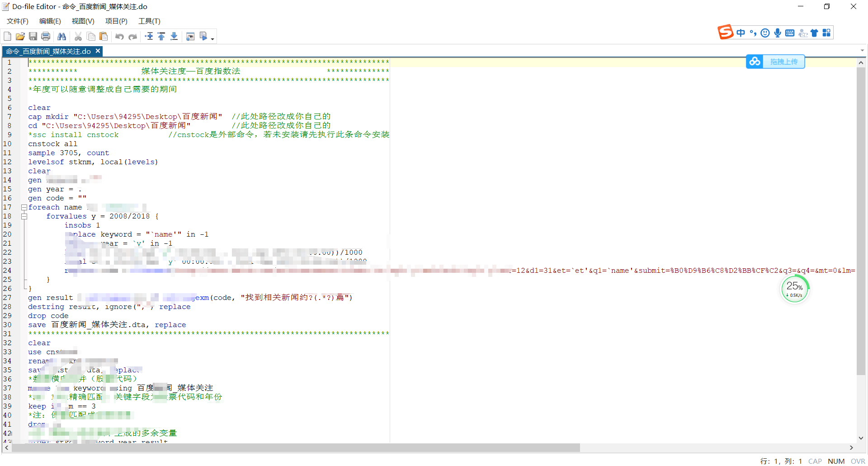
Task: Click line number 6 in the gutter
Action: pos(9,108)
